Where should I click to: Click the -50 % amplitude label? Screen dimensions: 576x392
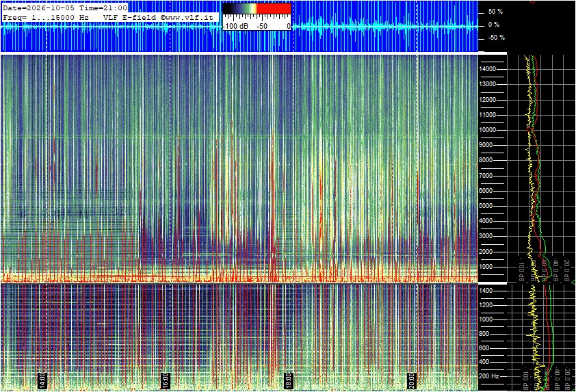point(496,38)
